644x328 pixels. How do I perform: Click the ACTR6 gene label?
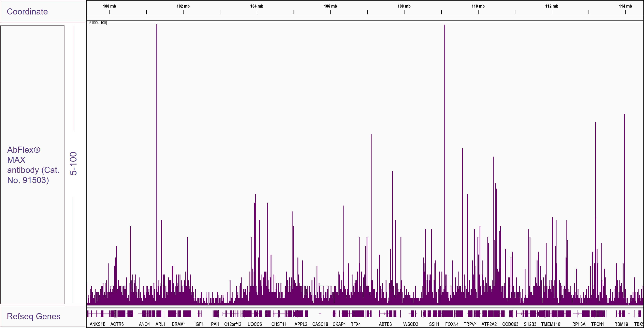point(117,324)
